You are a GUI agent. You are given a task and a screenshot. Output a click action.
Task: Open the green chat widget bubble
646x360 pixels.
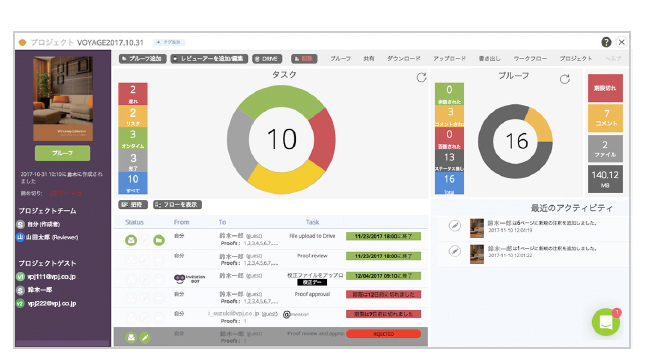(x=606, y=322)
